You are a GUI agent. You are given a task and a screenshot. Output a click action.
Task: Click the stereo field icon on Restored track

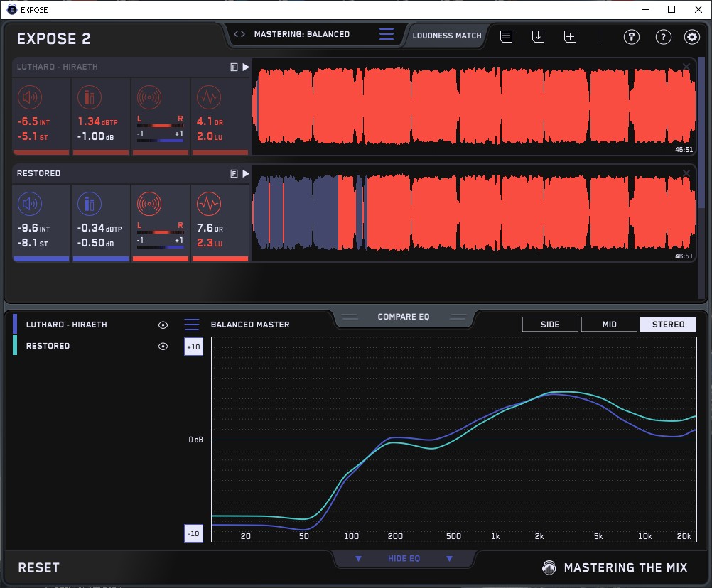[x=149, y=204]
